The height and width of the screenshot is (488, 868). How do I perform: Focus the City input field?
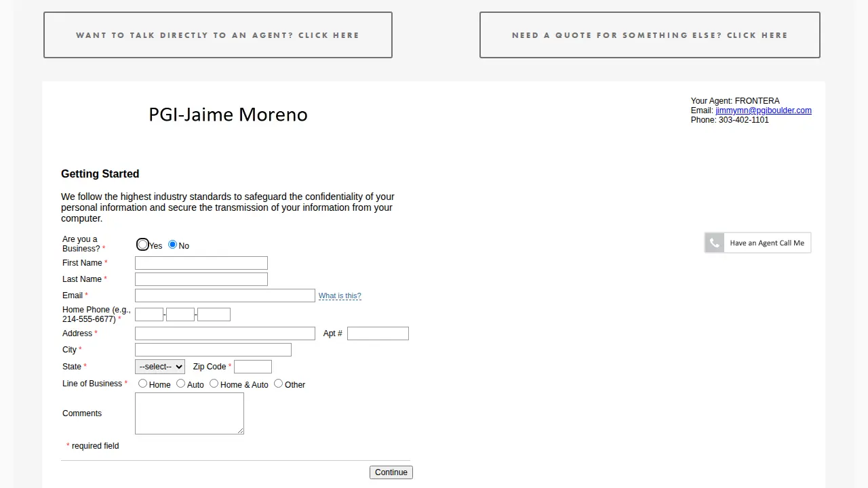click(213, 350)
